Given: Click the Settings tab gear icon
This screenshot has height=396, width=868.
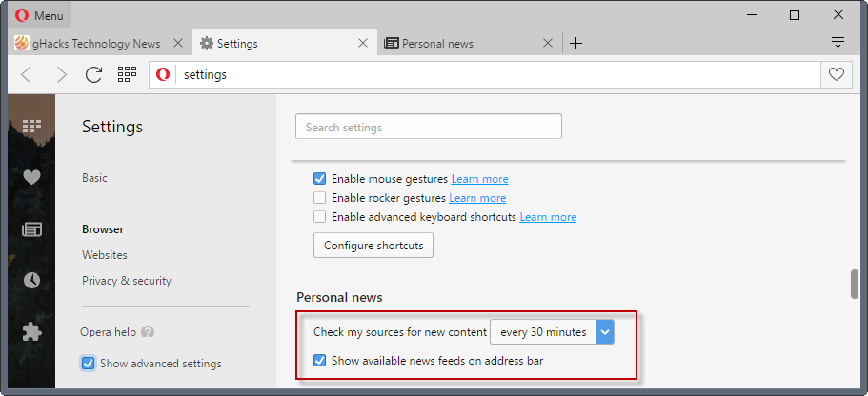Looking at the screenshot, I should [207, 43].
